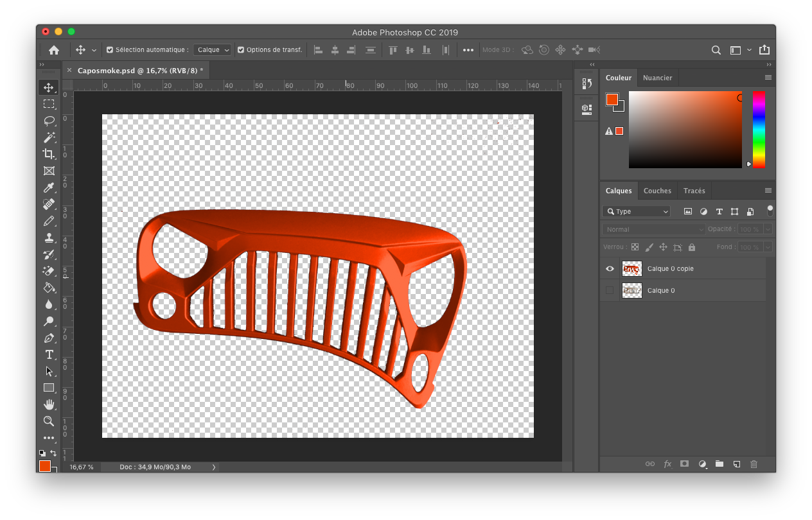Switch to the Couches tab
The width and height of the screenshot is (812, 520).
[657, 191]
